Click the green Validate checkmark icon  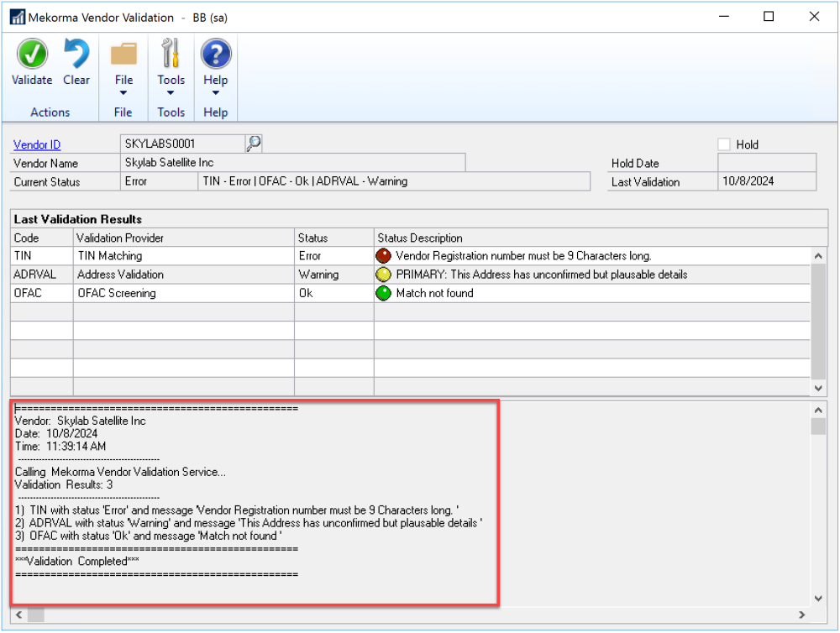(x=32, y=54)
